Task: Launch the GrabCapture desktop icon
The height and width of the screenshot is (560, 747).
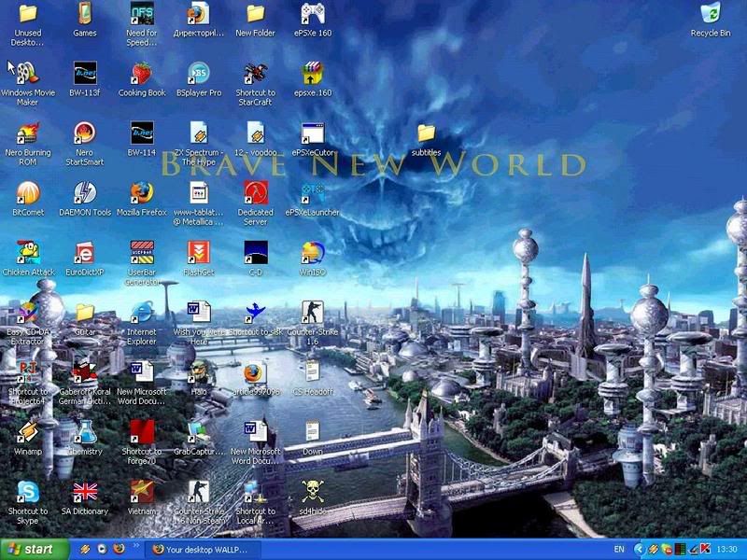Action: (x=199, y=432)
